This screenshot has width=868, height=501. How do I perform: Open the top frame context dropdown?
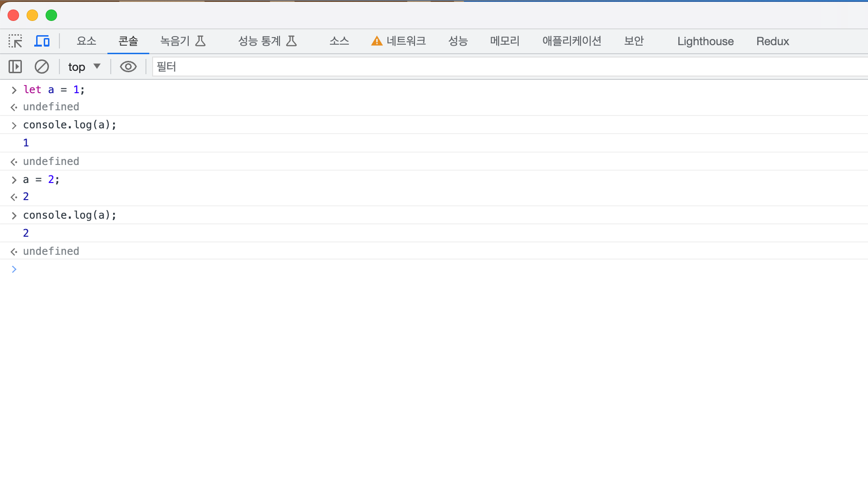tap(84, 67)
